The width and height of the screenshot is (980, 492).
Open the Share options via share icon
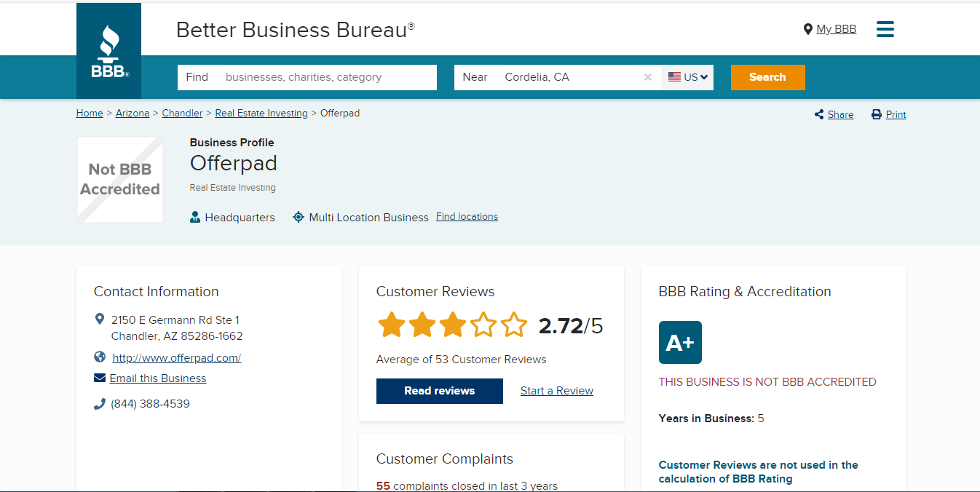click(x=820, y=114)
